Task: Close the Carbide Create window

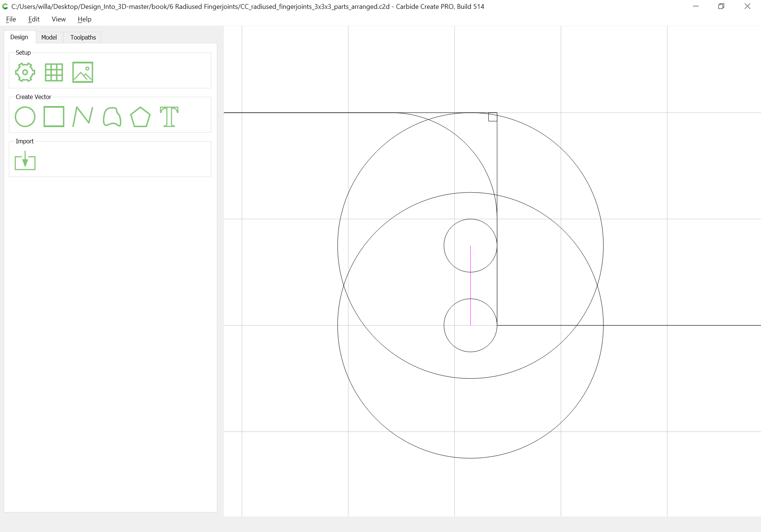Action: (747, 6)
